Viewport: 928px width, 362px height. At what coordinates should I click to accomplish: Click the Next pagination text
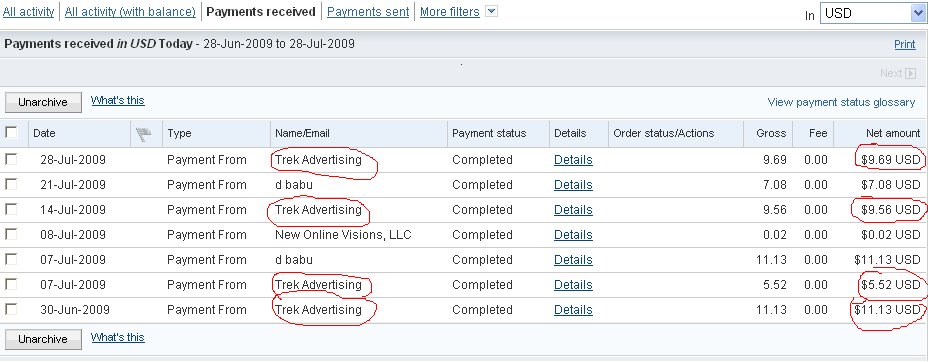891,73
